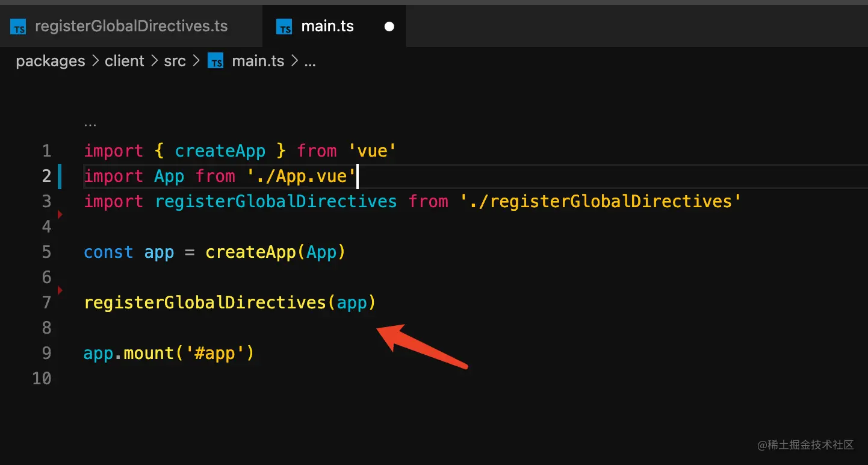Click line number 4 in the gutter
The width and height of the screenshot is (868, 465).
(46, 226)
